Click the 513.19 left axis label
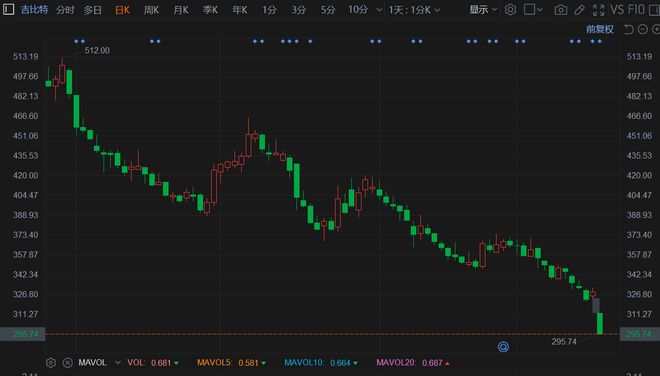The image size is (660, 376). pos(25,56)
